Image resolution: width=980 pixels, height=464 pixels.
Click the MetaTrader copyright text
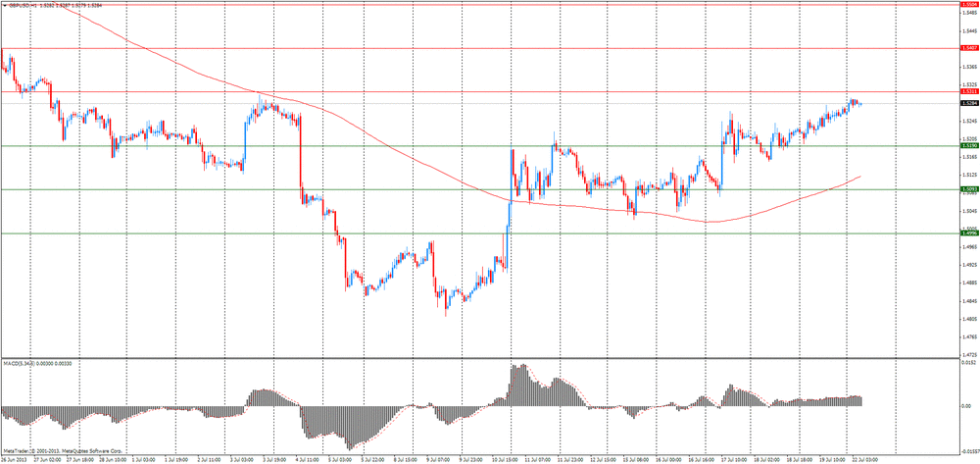tap(63, 451)
